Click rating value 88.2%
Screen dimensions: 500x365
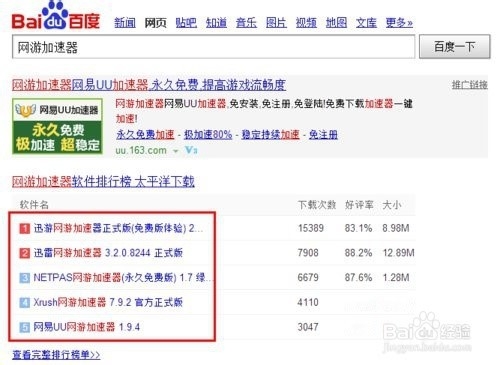tap(358, 253)
